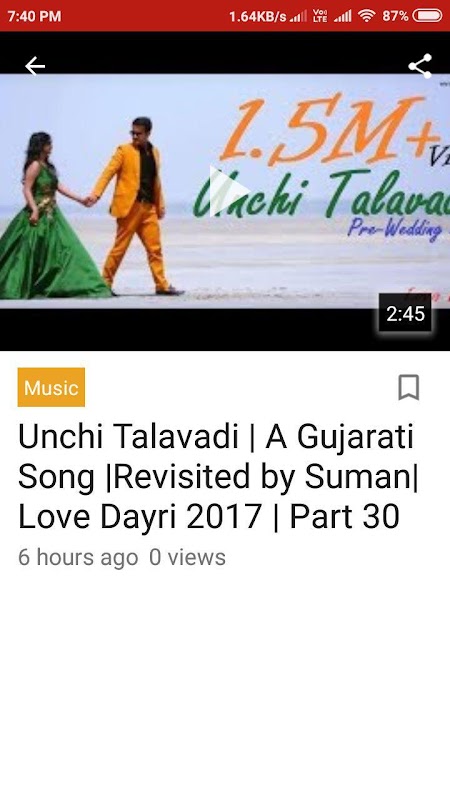The width and height of the screenshot is (450, 800).
Task: Click the 0 views counter
Action: pyautogui.click(x=187, y=557)
